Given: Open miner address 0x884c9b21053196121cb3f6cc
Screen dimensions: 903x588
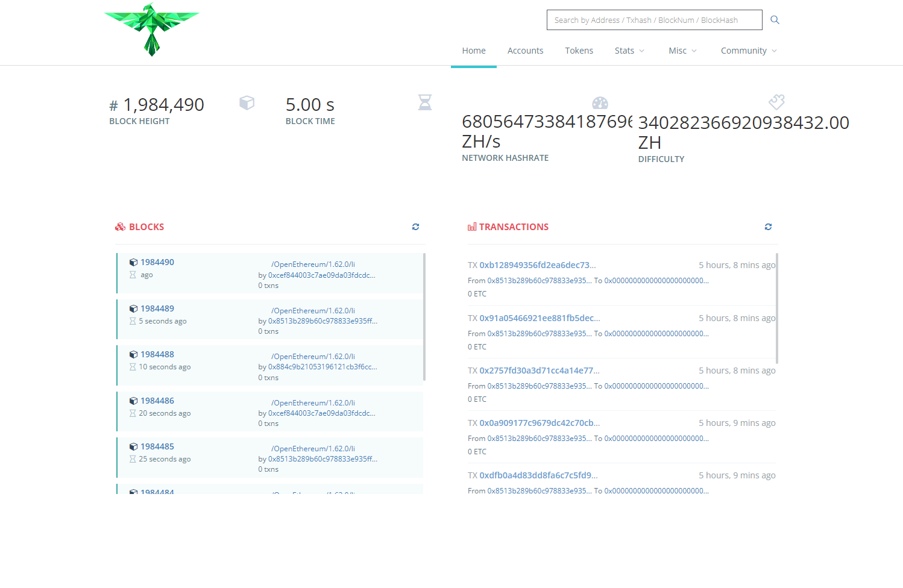Looking at the screenshot, I should click(x=322, y=367).
